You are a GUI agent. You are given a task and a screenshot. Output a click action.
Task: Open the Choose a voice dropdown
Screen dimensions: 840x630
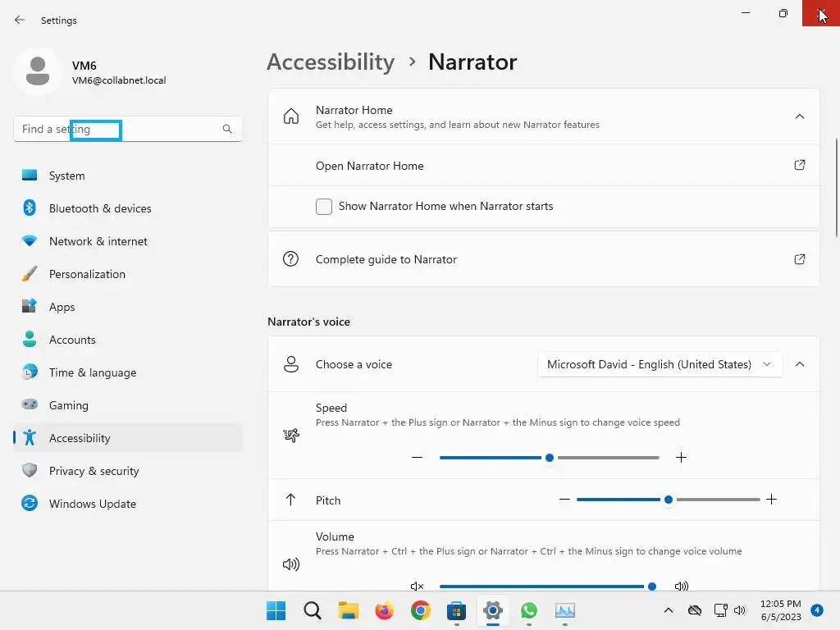(660, 364)
